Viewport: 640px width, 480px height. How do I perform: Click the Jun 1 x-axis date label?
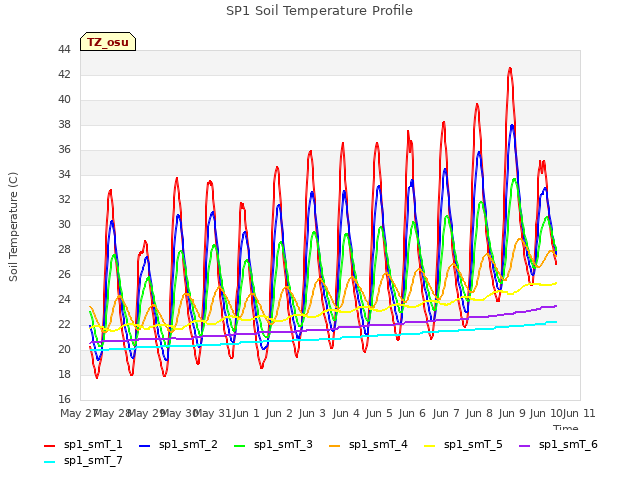click(246, 413)
